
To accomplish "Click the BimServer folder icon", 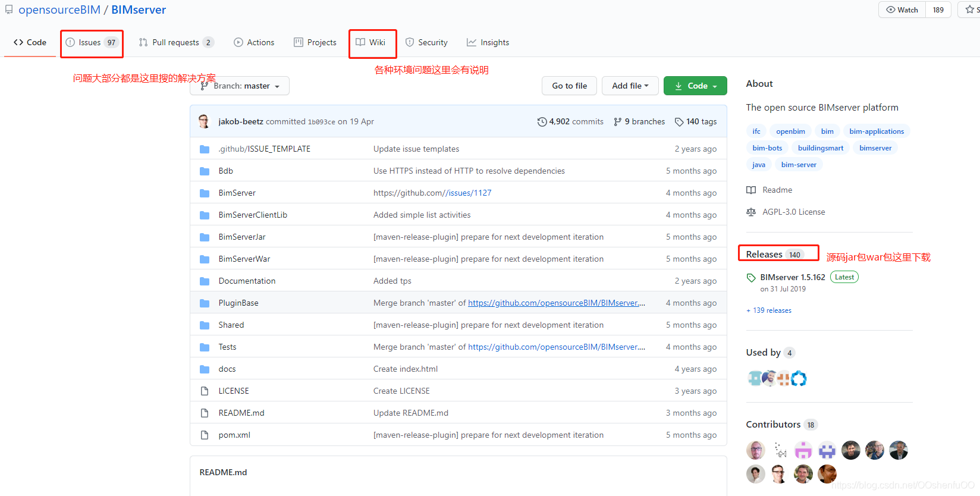I will coord(205,193).
